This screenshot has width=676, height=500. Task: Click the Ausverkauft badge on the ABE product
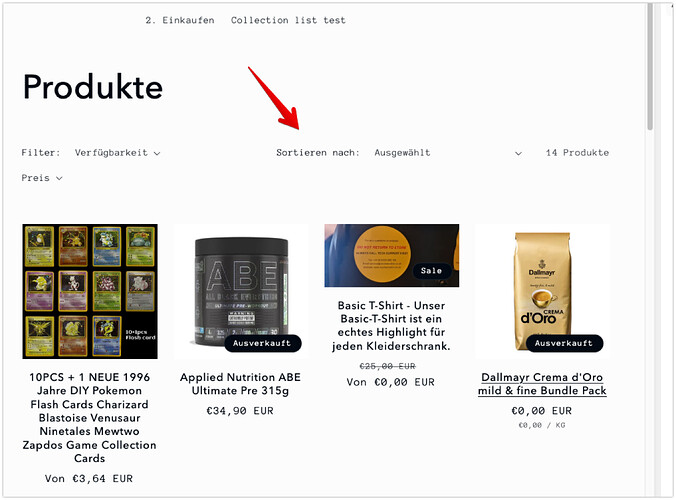click(263, 343)
